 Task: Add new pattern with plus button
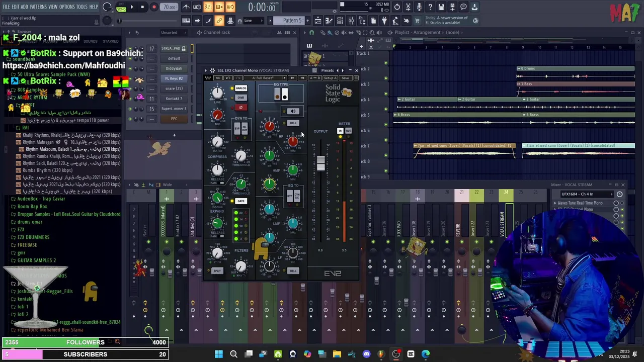pos(307,21)
